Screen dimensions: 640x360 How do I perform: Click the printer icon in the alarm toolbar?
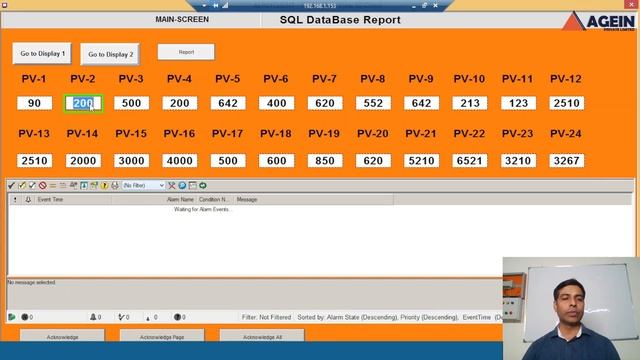click(x=115, y=186)
